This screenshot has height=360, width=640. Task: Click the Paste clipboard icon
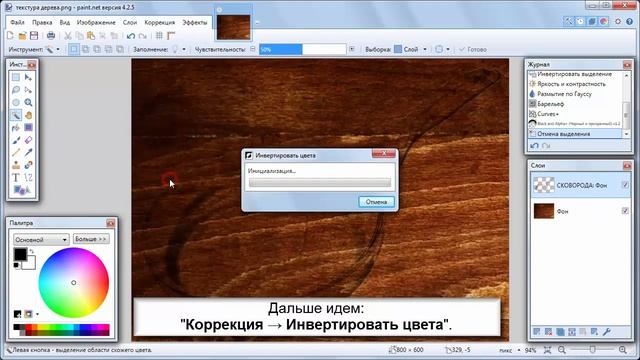91,36
